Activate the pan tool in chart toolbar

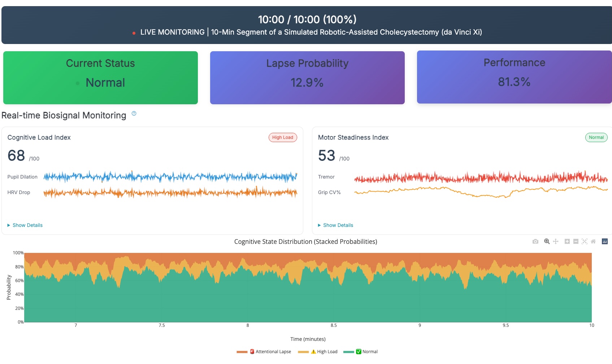point(556,241)
